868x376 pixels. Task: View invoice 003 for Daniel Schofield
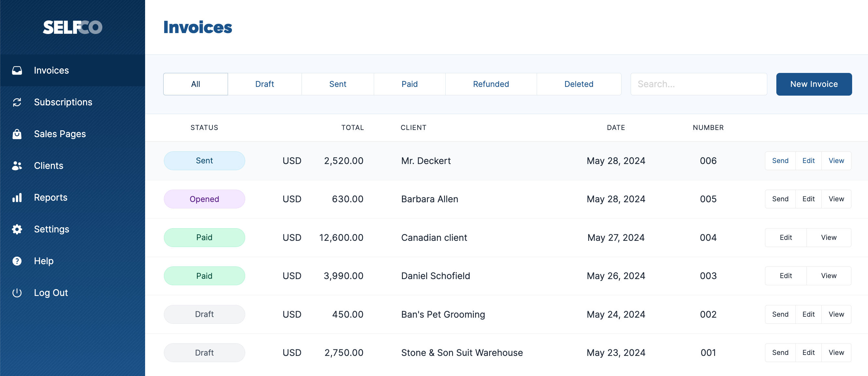(x=829, y=276)
